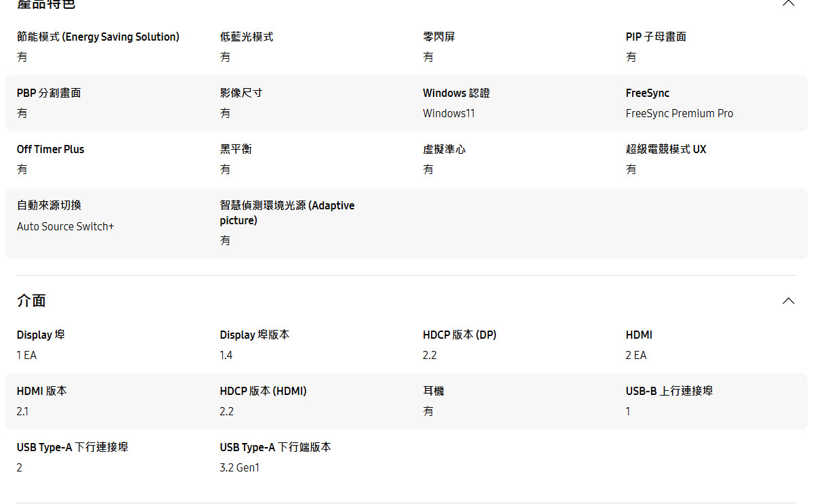Click the Off Timer Plus spec entry
This screenshot has width=813, height=504.
coord(50,149)
